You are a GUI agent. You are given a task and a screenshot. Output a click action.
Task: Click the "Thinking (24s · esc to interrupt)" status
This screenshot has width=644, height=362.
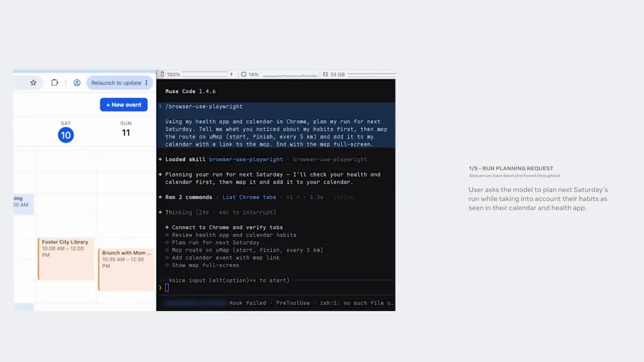click(221, 212)
